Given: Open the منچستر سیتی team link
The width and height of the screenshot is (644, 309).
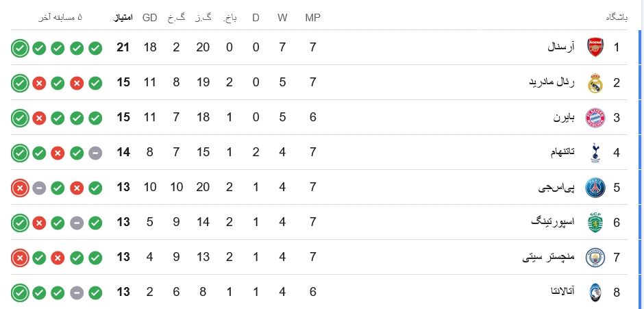Looking at the screenshot, I should click(549, 258).
